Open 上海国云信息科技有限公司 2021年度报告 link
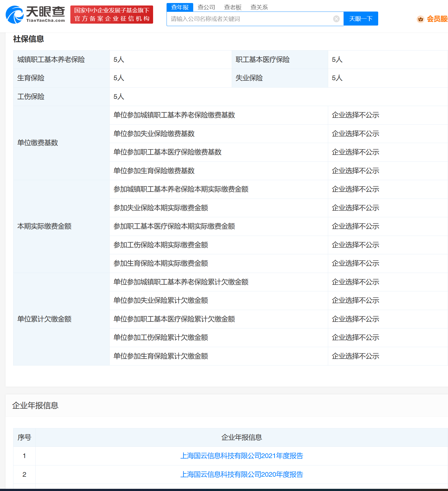The height and width of the screenshot is (491, 448). point(241,456)
